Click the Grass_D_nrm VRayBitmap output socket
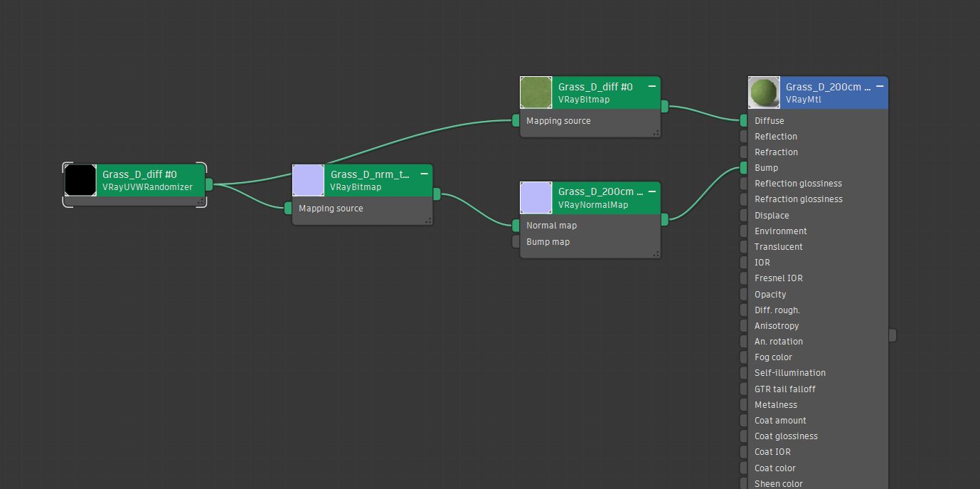This screenshot has height=489, width=980. coord(437,194)
